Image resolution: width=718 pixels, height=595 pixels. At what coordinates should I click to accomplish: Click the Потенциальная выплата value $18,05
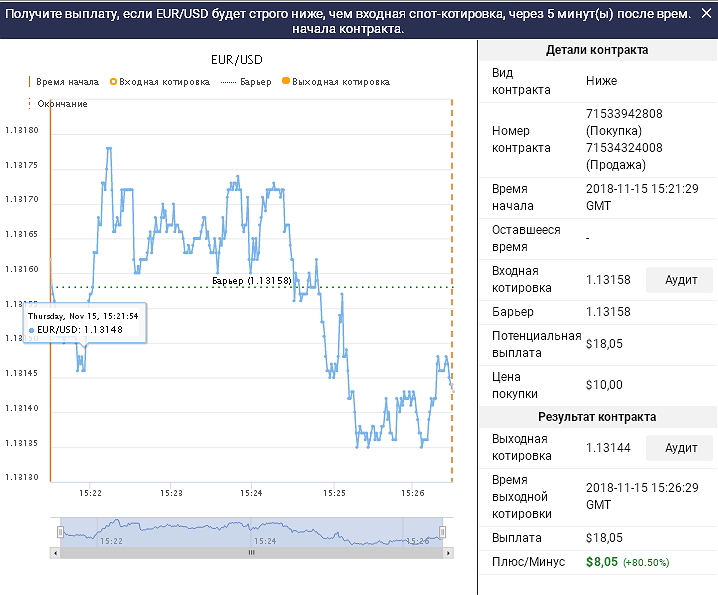[x=604, y=344]
